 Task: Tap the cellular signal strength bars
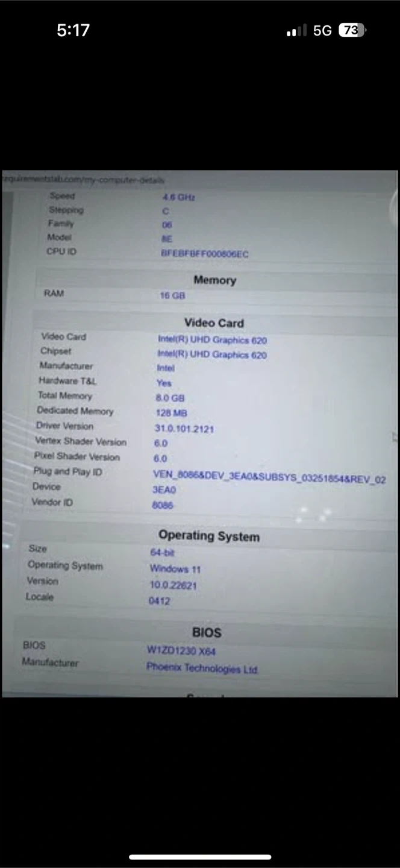point(296,31)
